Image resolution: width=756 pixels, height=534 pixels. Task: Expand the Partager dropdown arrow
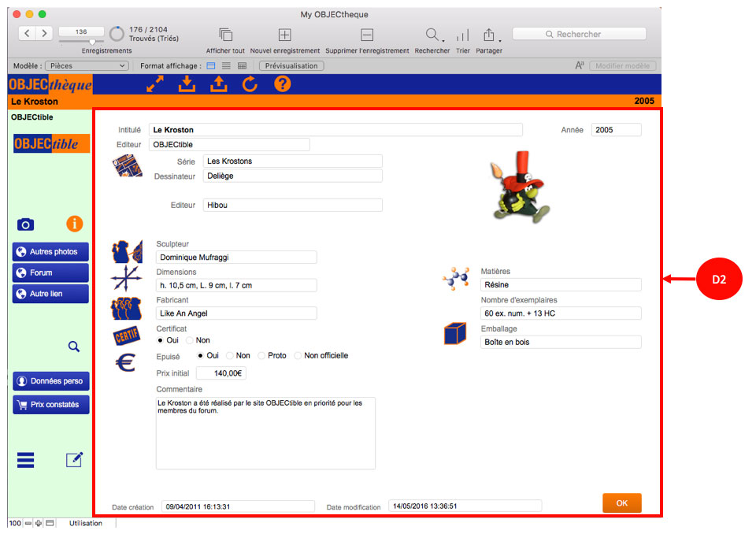tap(499, 40)
